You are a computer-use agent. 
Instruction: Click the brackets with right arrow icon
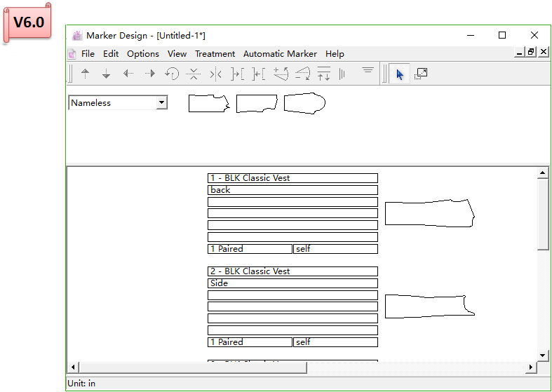tap(237, 74)
